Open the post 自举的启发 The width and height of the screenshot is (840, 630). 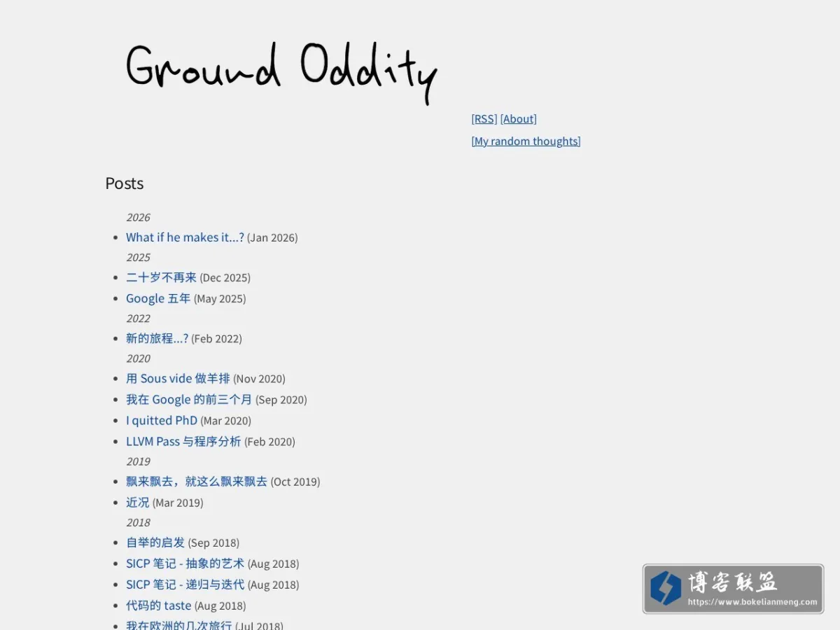[x=155, y=542]
